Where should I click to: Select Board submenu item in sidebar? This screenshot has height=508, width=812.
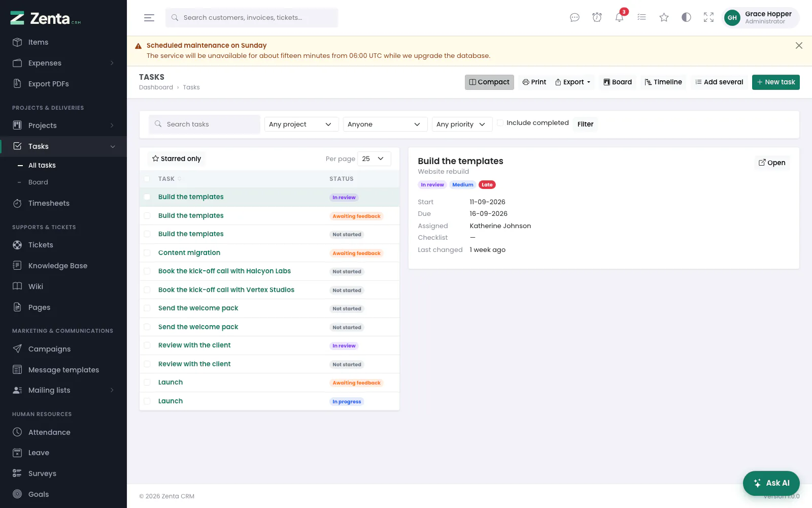38,182
